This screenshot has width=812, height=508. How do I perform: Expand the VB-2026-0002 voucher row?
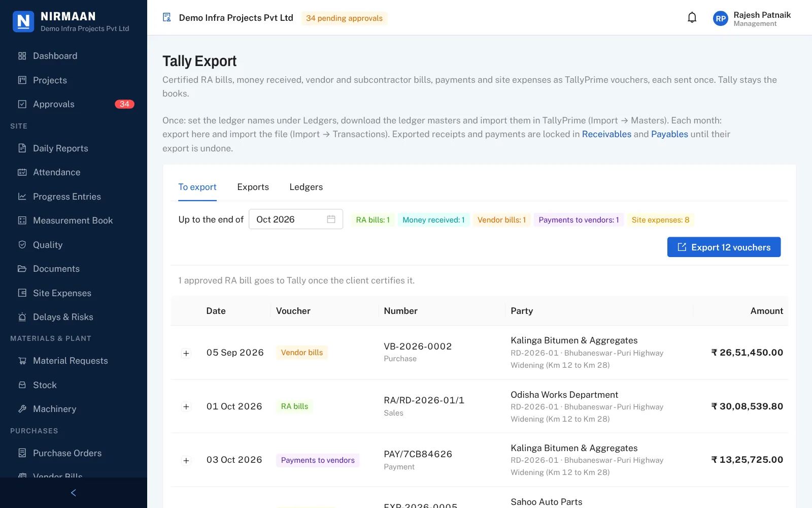186,353
